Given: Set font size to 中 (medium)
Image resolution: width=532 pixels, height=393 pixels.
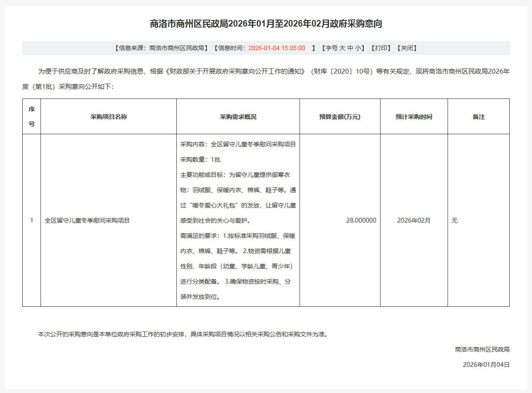Looking at the screenshot, I should (x=350, y=48).
